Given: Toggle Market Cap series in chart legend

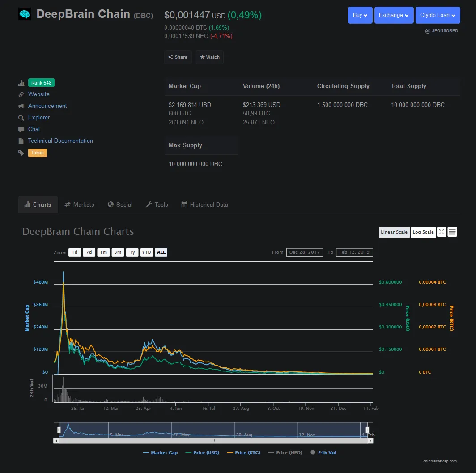Looking at the screenshot, I should tap(160, 453).
